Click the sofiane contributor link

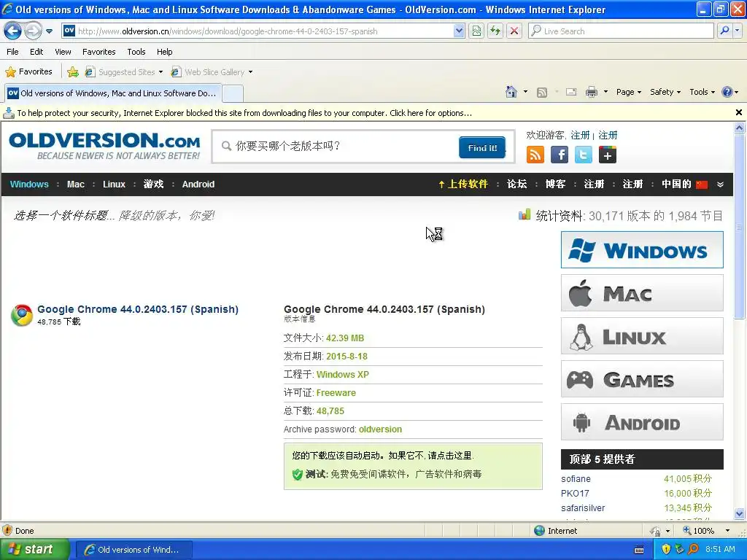pos(576,479)
